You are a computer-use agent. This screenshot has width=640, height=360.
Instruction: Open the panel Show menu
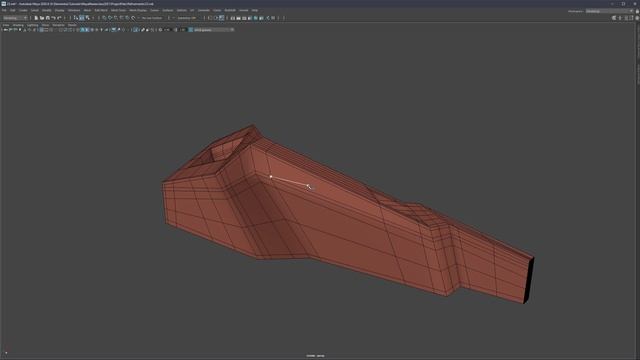tap(45, 25)
